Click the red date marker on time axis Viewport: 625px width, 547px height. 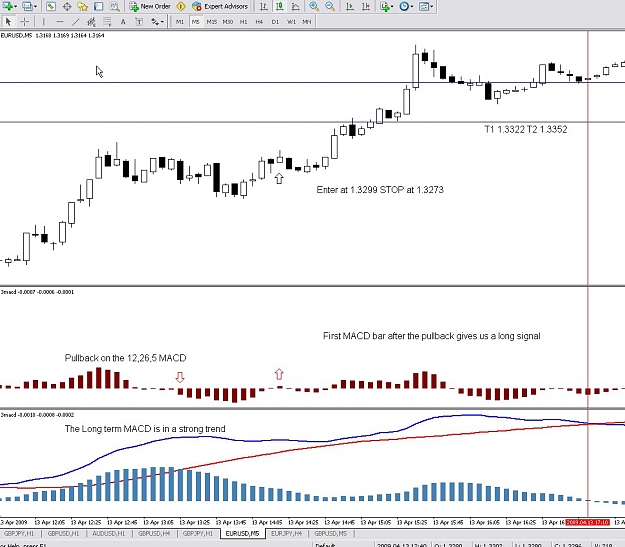(588, 522)
